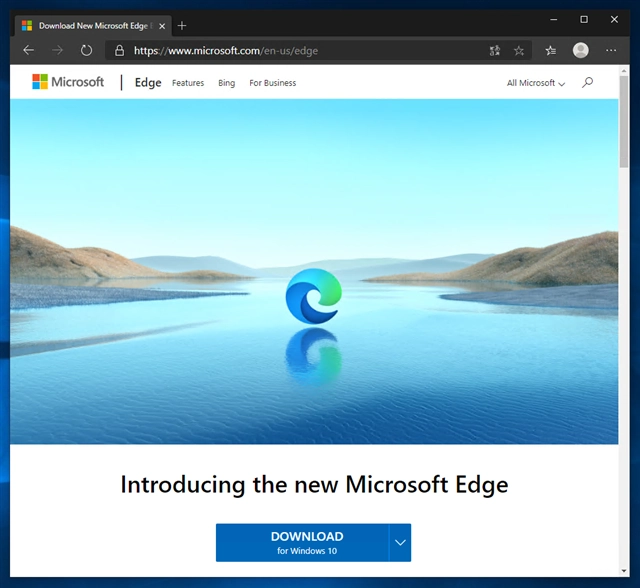Open the translate icon in address bar
The image size is (640, 588).
pyautogui.click(x=495, y=51)
